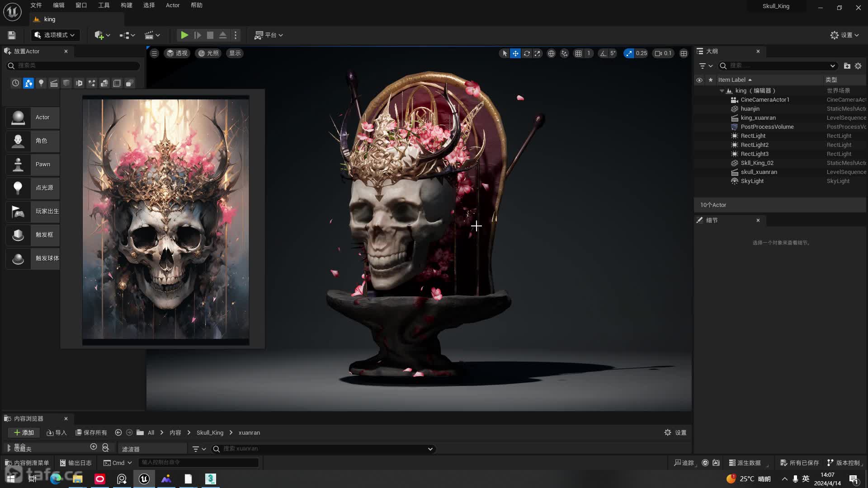Select the recently placed clock category
Viewport: 868px width, 488px height.
[x=15, y=83]
